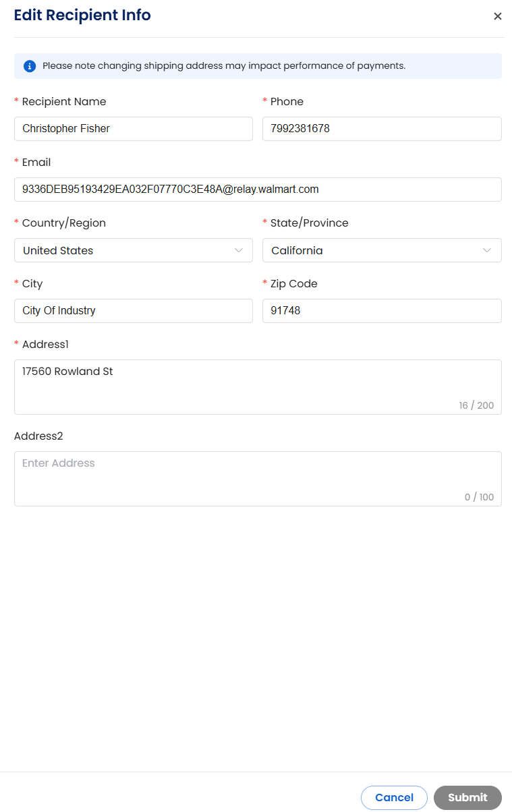The image size is (512, 812).
Task: Click the empty Address2 text area
Action: tap(258, 479)
